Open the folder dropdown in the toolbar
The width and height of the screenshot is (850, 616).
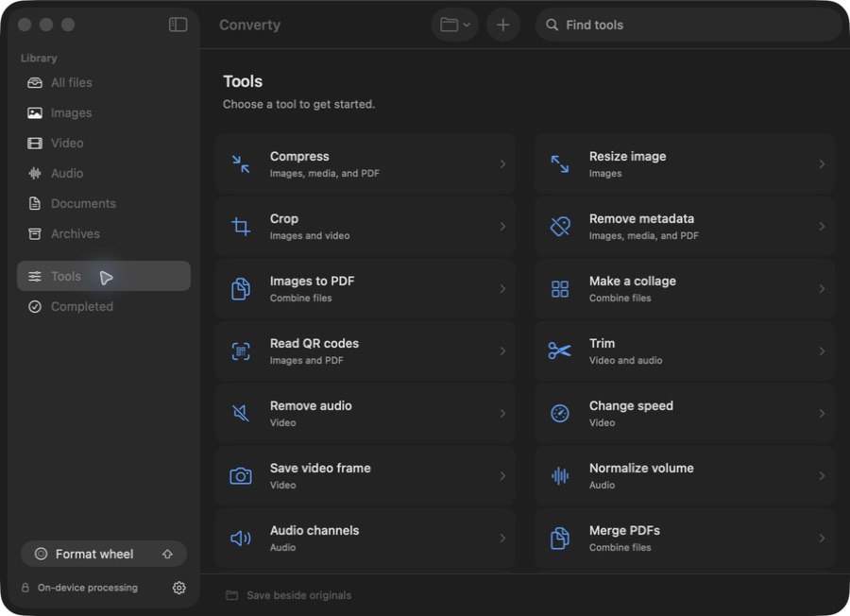click(455, 25)
